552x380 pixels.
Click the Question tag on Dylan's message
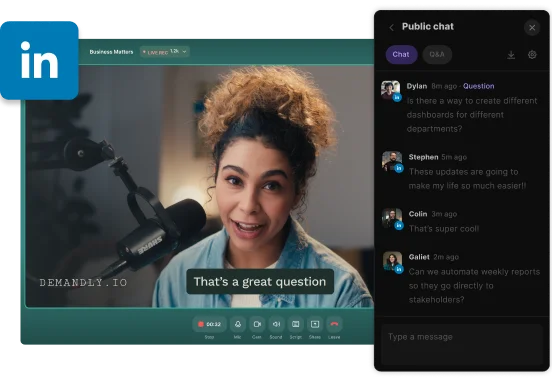coord(478,86)
